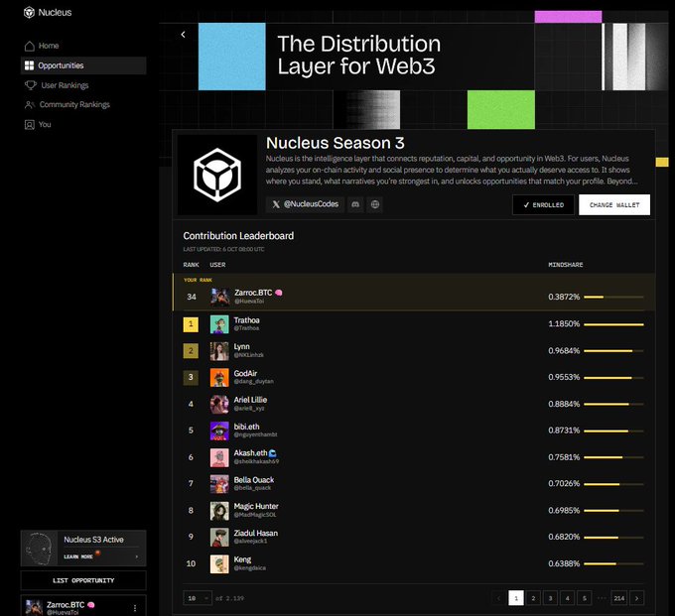
Task: Click the handle @bella_quack
Action: click(252, 488)
